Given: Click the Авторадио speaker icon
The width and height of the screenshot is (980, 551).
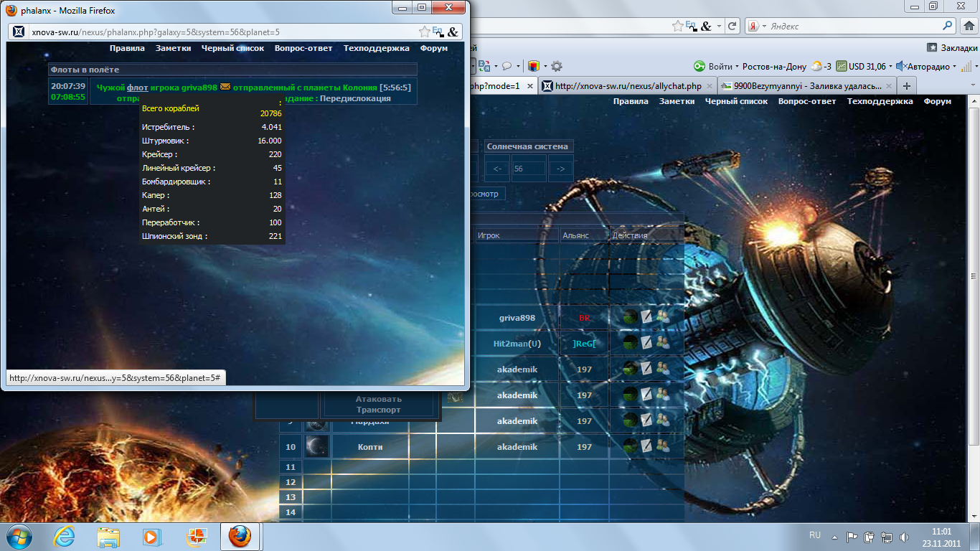Looking at the screenshot, I should pos(900,66).
